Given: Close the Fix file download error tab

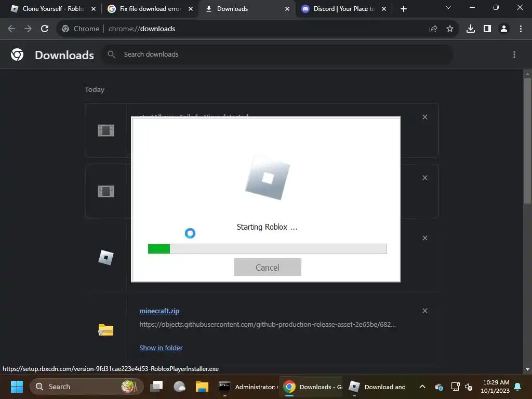Looking at the screenshot, I should coord(190,9).
